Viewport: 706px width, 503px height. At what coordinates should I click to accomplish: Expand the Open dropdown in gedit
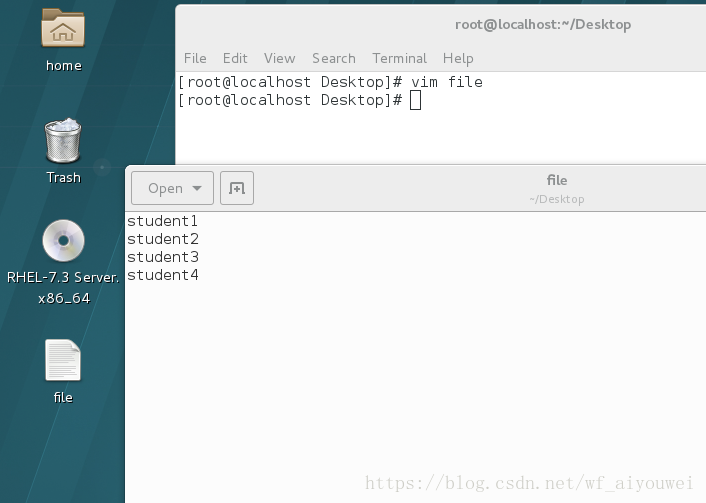tap(172, 188)
